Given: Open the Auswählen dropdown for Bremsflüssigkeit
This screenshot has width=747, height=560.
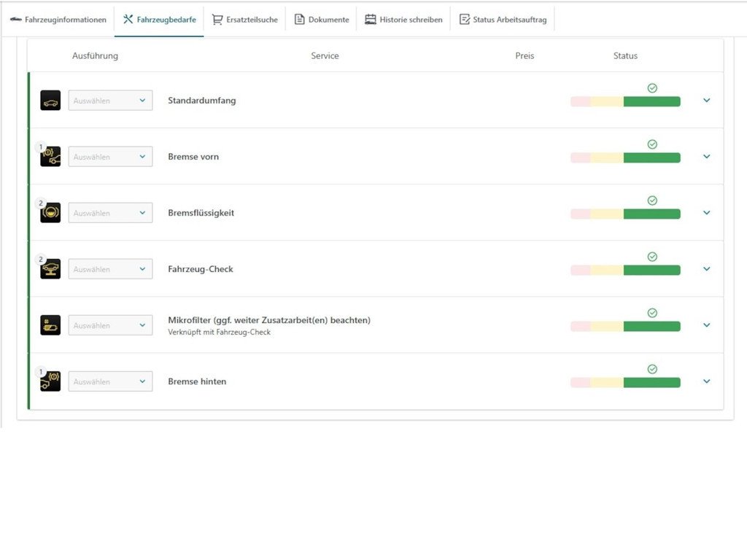Looking at the screenshot, I should click(x=110, y=213).
